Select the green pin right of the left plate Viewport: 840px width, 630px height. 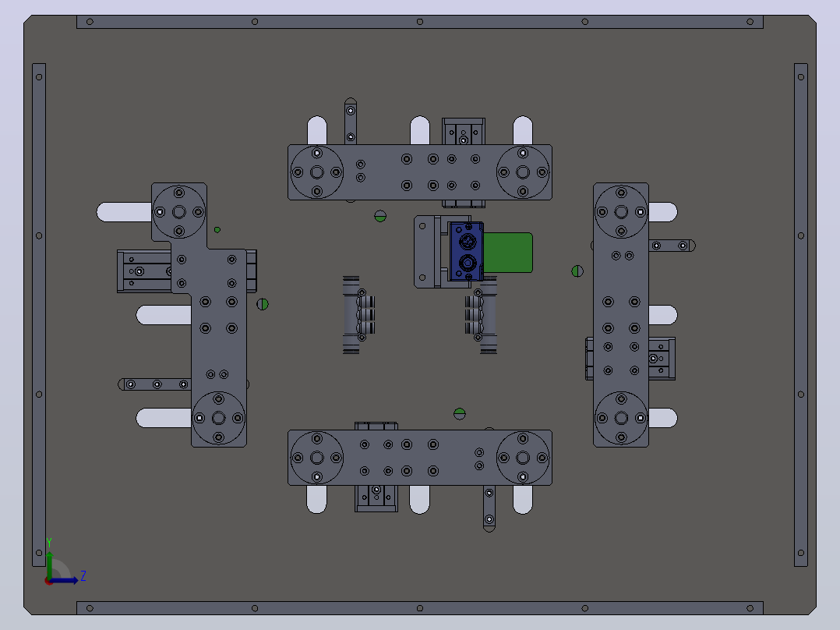(263, 304)
